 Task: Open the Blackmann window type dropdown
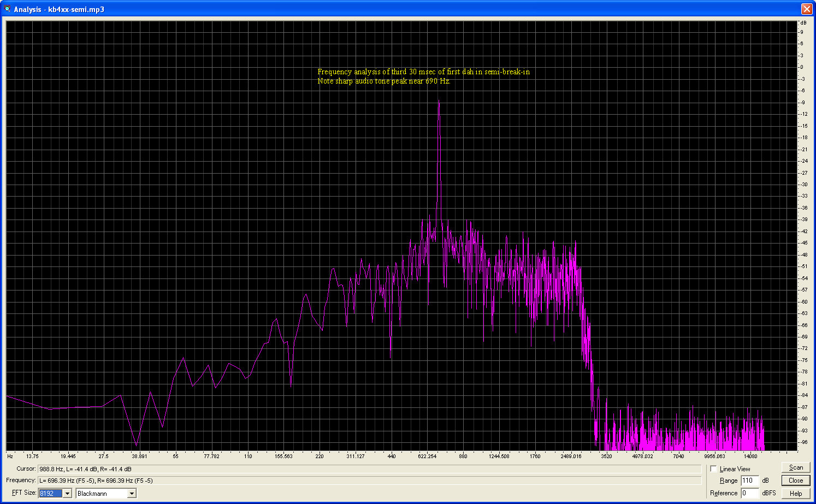[132, 494]
